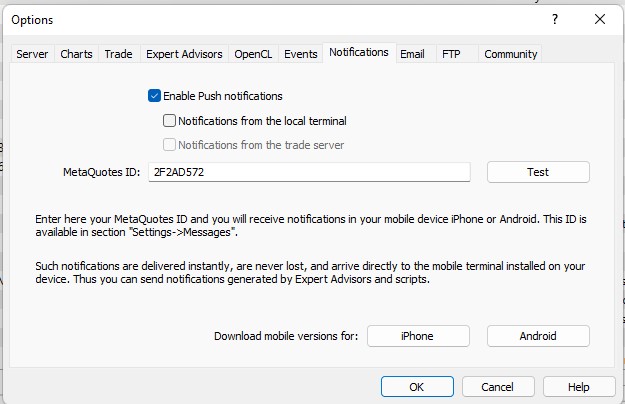Close the Options dialog
This screenshot has width=625, height=404.
(x=599, y=19)
